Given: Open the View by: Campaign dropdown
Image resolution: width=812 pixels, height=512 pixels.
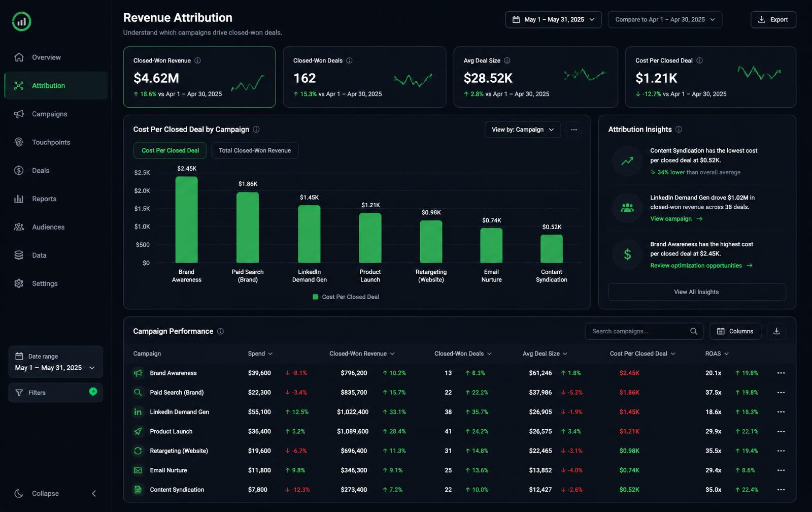Looking at the screenshot, I should coord(523,130).
